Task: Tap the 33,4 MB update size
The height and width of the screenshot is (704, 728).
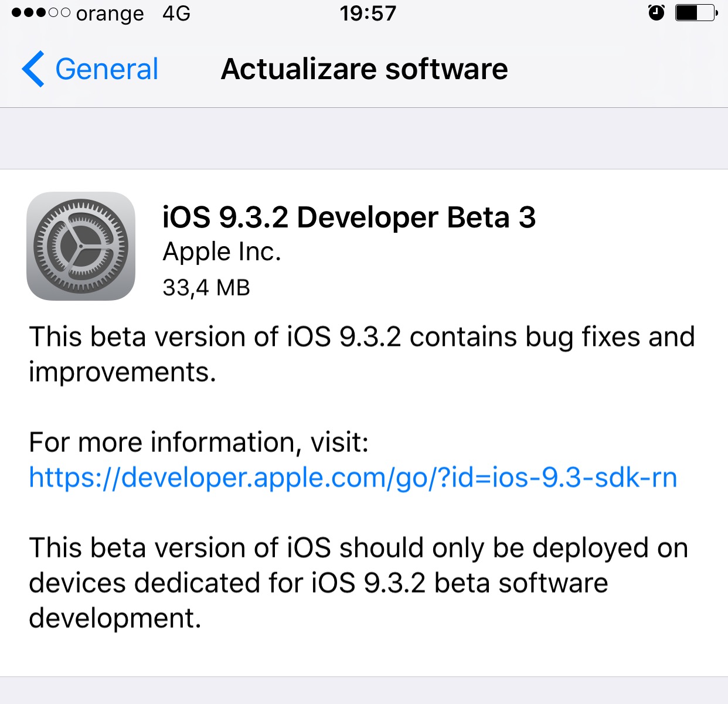Action: click(206, 288)
